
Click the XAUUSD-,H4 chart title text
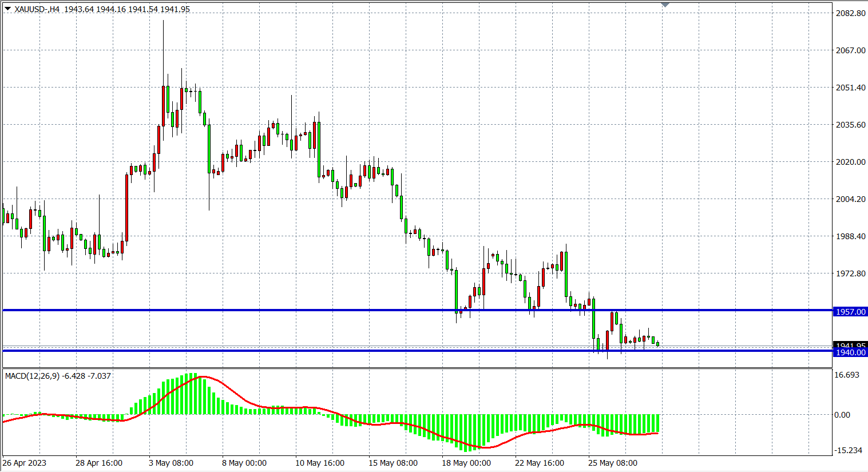click(x=37, y=9)
